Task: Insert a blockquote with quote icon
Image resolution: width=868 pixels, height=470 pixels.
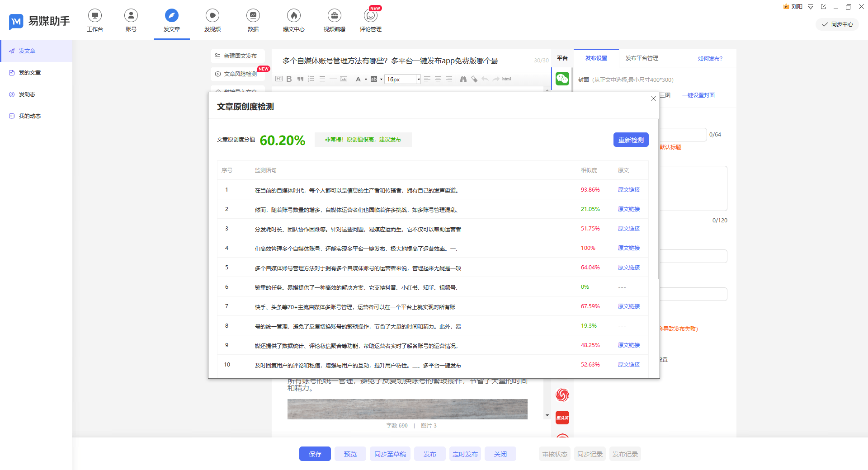Action: point(300,79)
